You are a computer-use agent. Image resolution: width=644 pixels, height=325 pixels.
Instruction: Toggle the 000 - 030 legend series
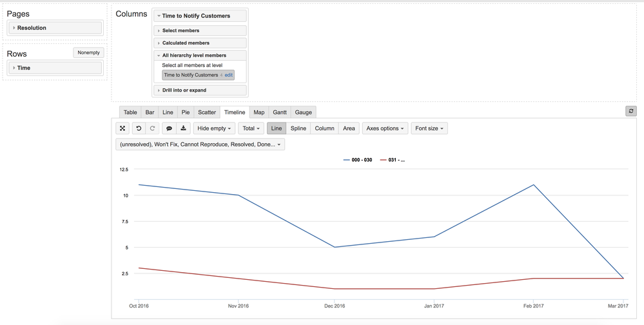[358, 160]
